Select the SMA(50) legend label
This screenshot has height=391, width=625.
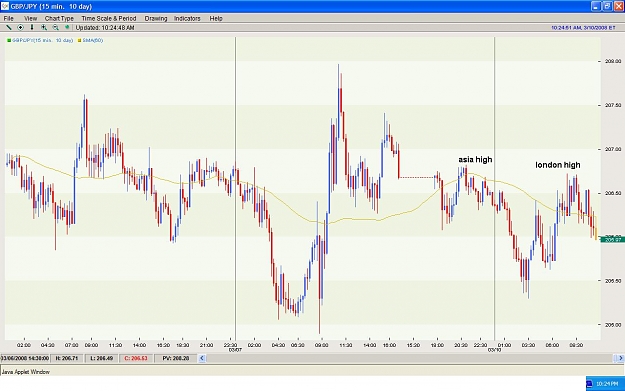click(x=93, y=40)
